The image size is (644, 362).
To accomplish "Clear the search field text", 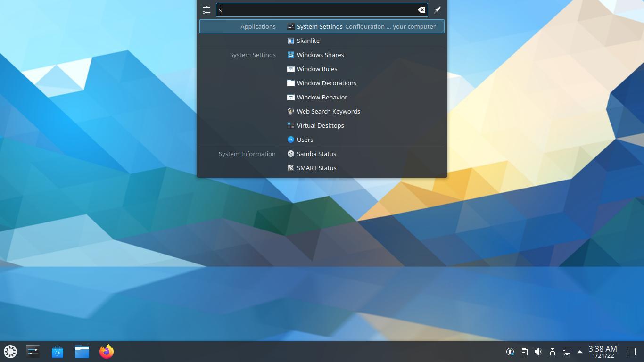I will [x=421, y=9].
